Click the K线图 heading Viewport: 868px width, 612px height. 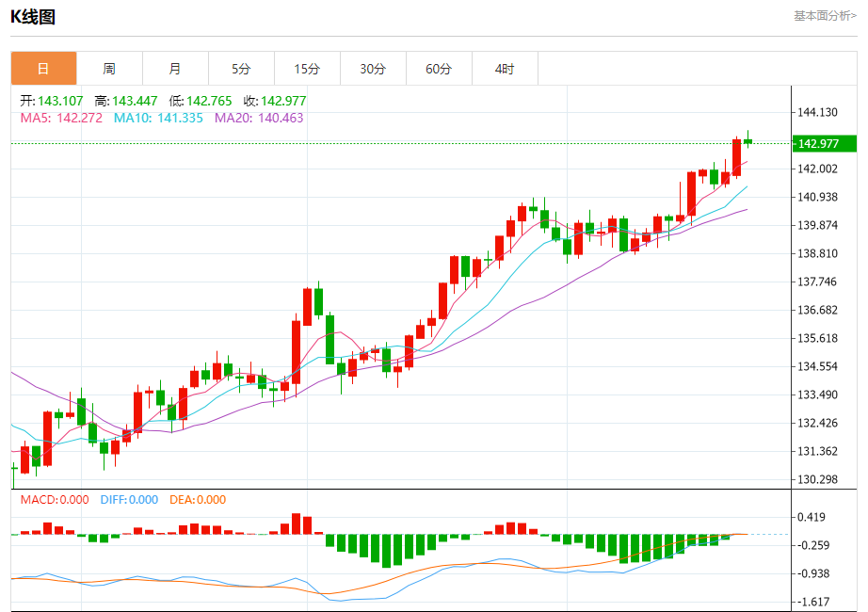pyautogui.click(x=33, y=17)
